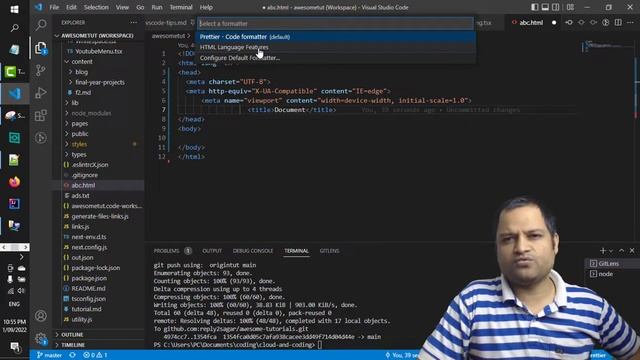640x360 pixels.
Task: Click Explorer more actions ellipsis
Action: tap(134, 22)
